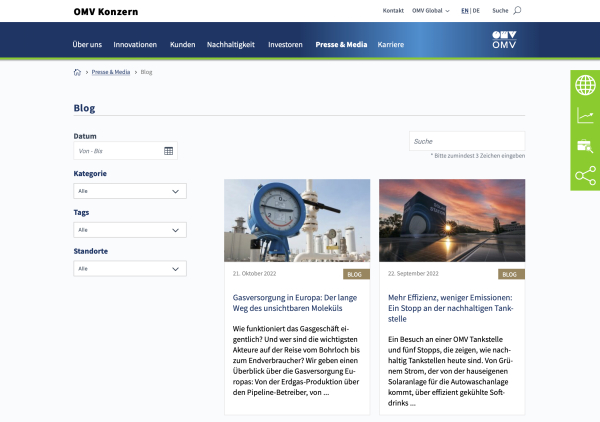Viewport: 600px width, 422px height.
Task: Open the Standorte dropdown
Action: [x=130, y=269]
